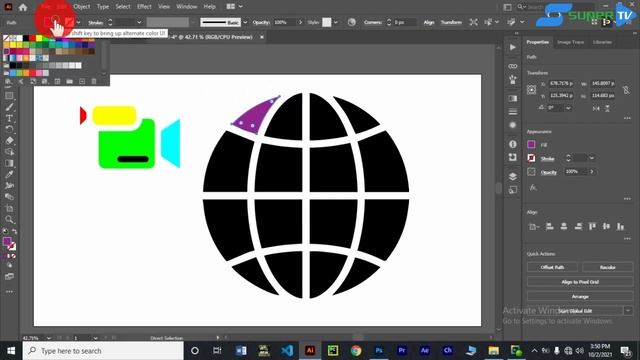Viewport: 640px width, 360px height.
Task: Open Premiere Pro from the taskbar
Action: (x=402, y=351)
